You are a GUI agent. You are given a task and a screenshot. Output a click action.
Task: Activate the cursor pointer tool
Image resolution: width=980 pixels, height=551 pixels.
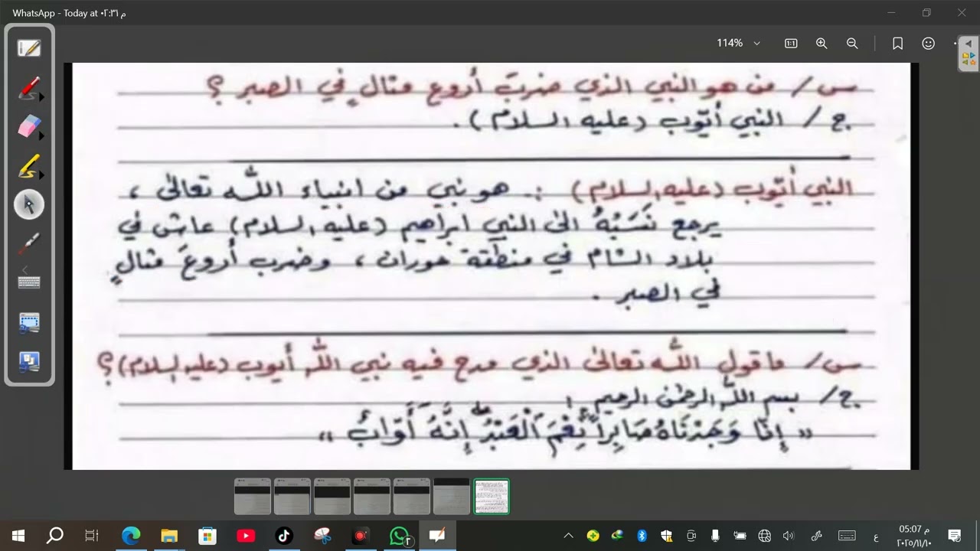29,204
